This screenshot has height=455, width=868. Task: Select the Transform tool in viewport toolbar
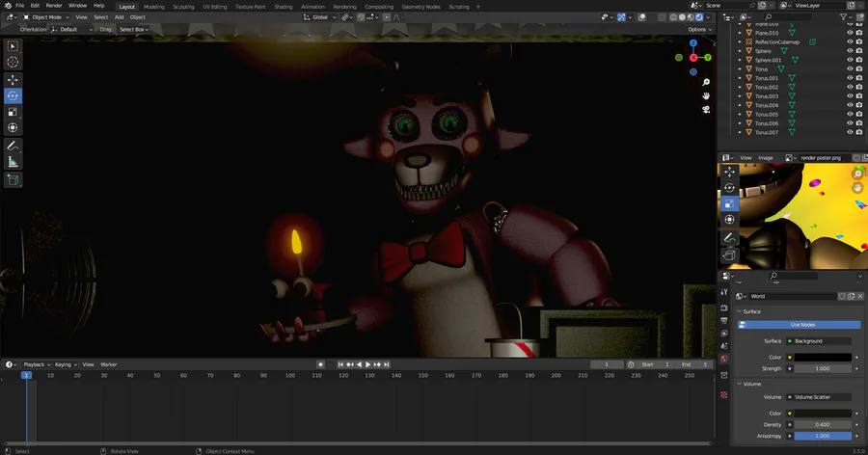tap(13, 128)
